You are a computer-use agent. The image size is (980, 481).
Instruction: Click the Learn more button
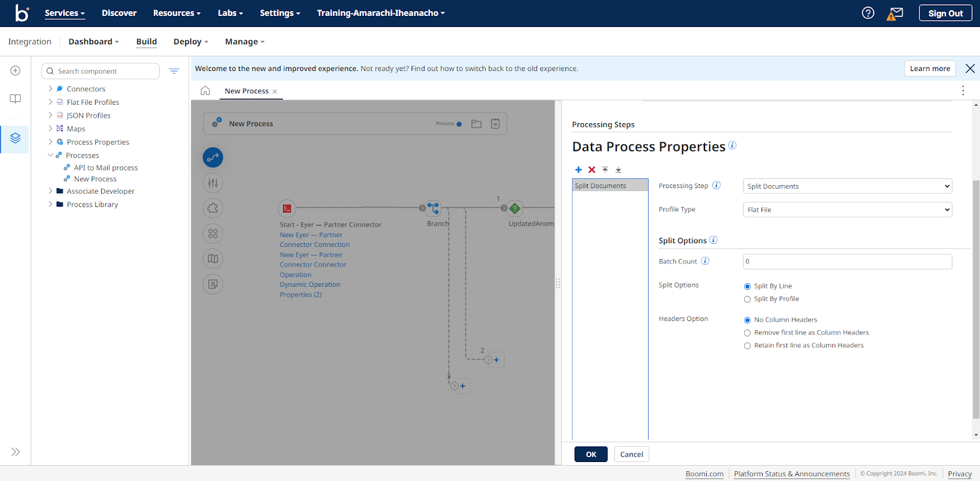(x=930, y=69)
